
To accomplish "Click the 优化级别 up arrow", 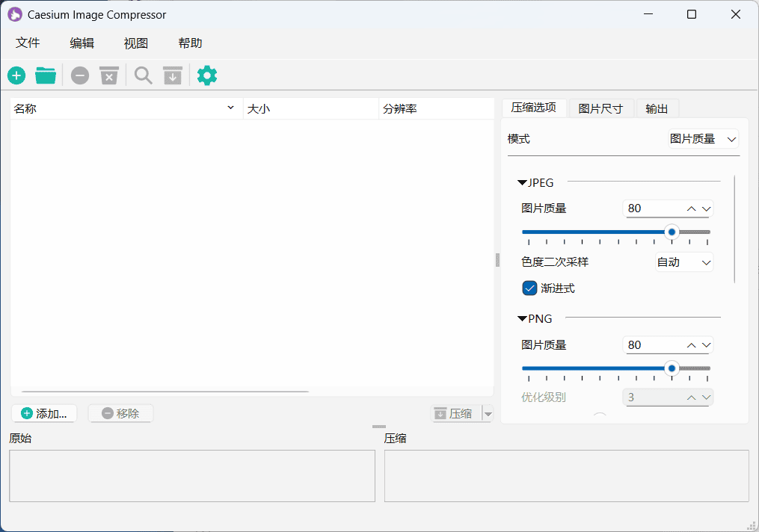I will 691,398.
